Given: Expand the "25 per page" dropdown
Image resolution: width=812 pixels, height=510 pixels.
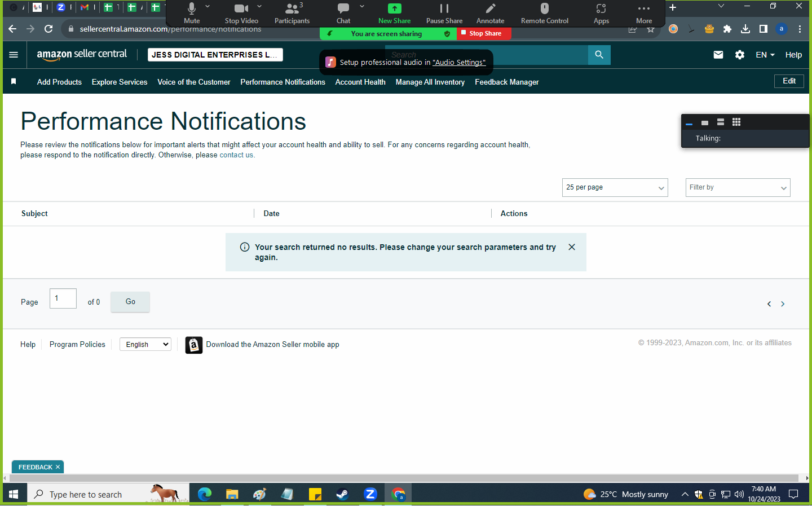Looking at the screenshot, I should 615,187.
